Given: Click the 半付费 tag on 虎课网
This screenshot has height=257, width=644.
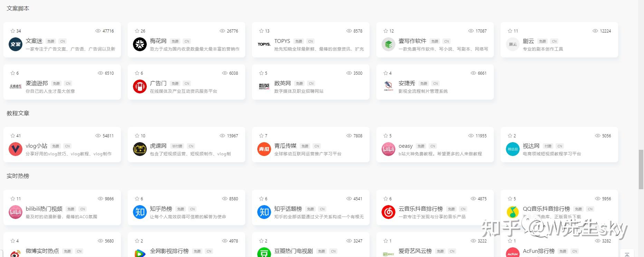Looking at the screenshot, I should [177, 146].
